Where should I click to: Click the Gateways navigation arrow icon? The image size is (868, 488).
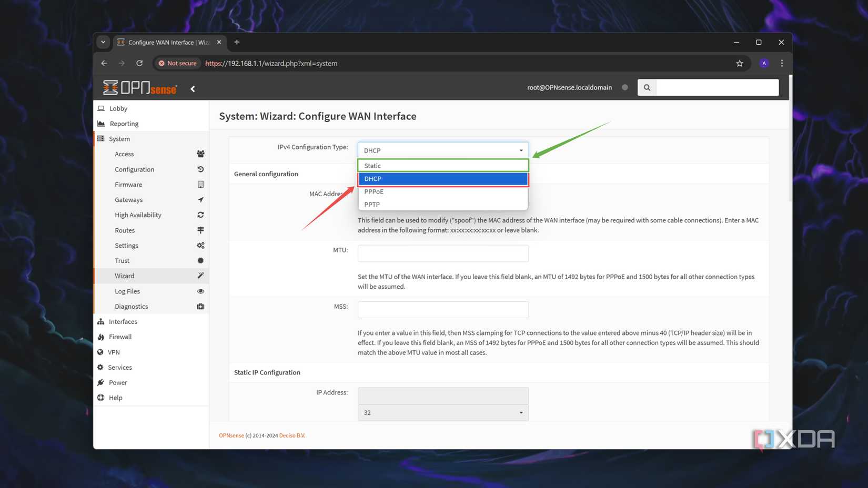[200, 199]
